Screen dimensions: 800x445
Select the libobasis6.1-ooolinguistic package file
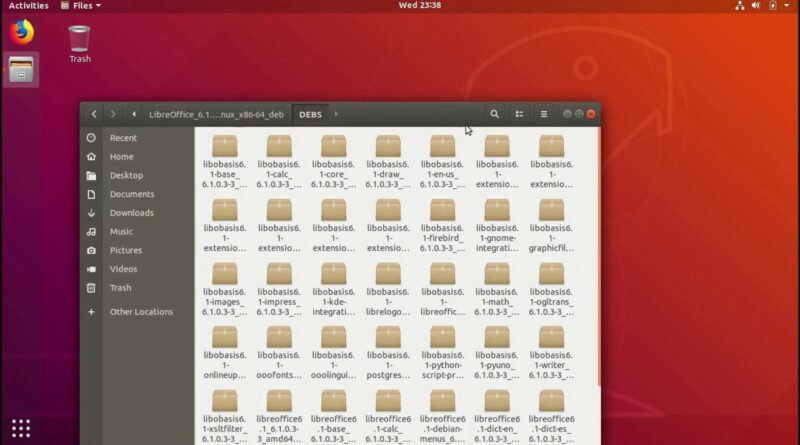point(334,352)
